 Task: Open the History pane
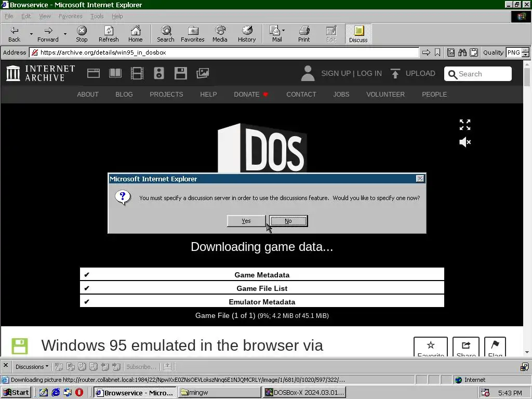(247, 34)
